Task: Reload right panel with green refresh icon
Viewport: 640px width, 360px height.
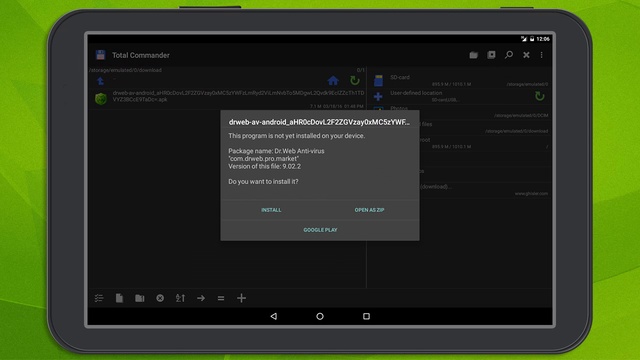Action: coord(540,96)
